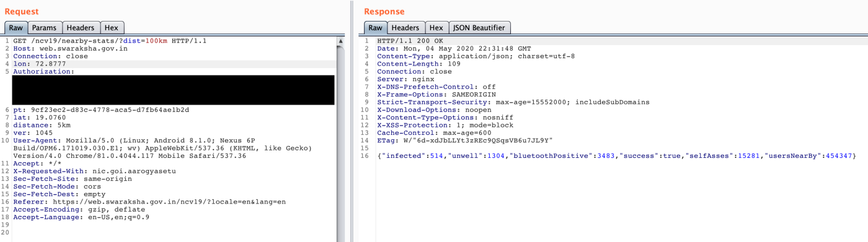Open the Response Hex tab
Screen dimensions: 868x242
tap(436, 28)
